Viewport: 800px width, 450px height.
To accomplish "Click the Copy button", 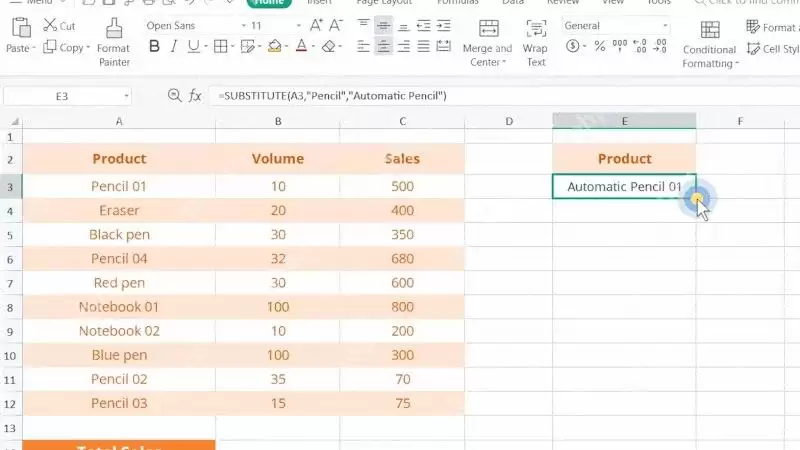I will point(66,47).
